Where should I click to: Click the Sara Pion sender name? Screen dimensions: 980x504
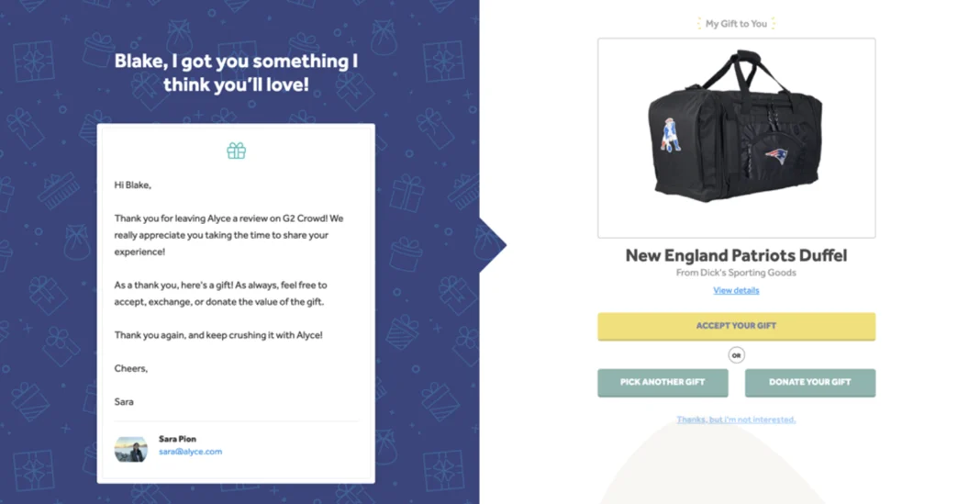tap(177, 439)
